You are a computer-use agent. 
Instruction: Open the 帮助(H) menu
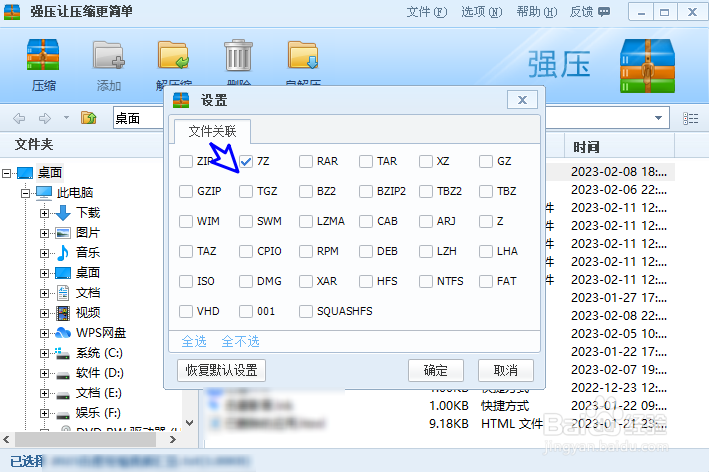pos(537,12)
